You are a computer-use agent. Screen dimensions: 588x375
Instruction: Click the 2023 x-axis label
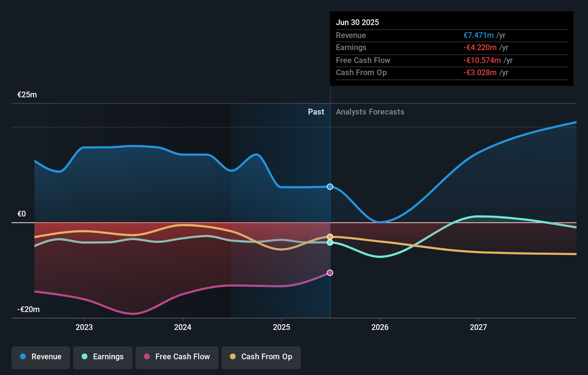click(84, 327)
